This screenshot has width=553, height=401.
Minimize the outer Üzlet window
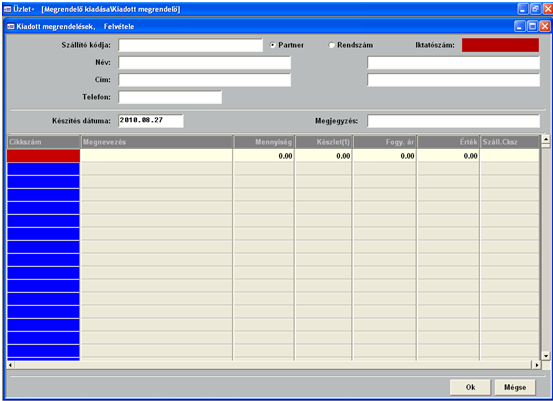[x=523, y=9]
